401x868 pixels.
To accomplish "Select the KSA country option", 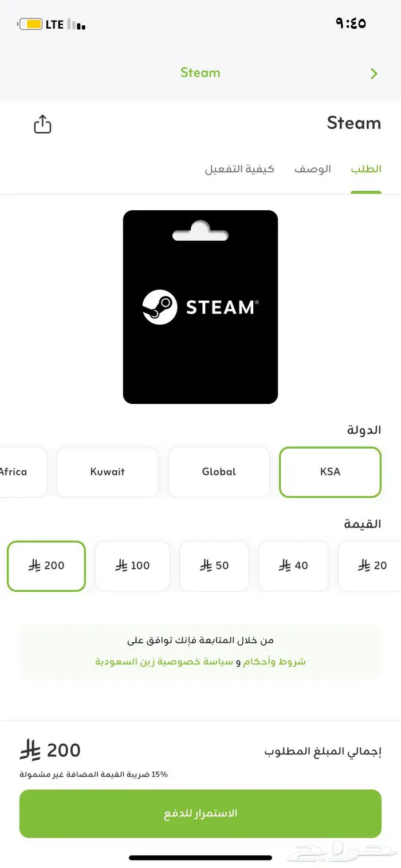I will point(330,472).
